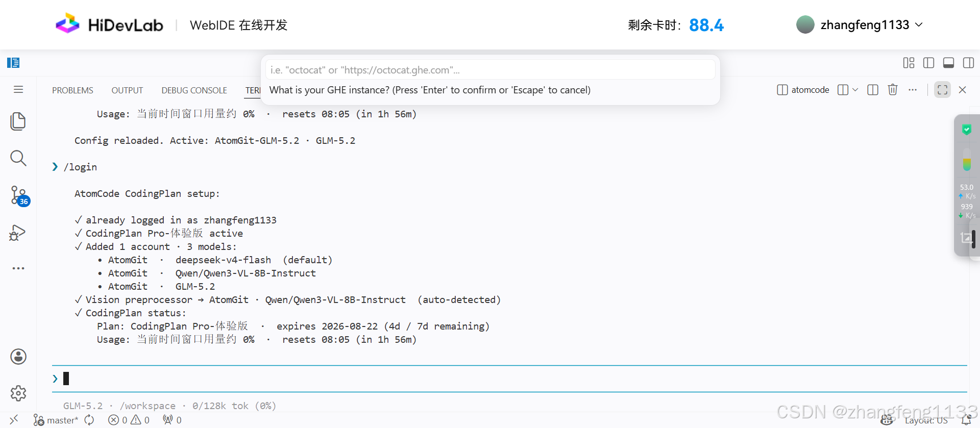
Task: Click the Layout: US status item
Action: tap(926, 420)
